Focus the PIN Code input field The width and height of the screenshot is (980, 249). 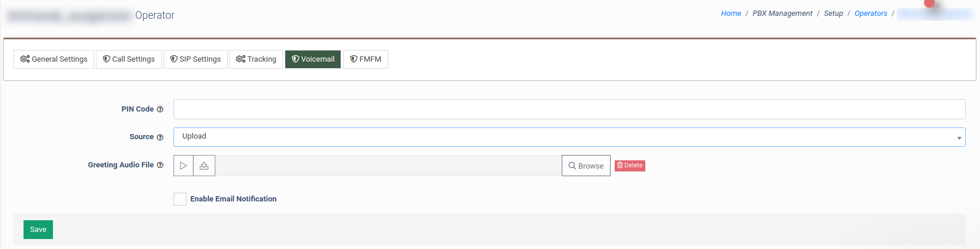tap(569, 109)
